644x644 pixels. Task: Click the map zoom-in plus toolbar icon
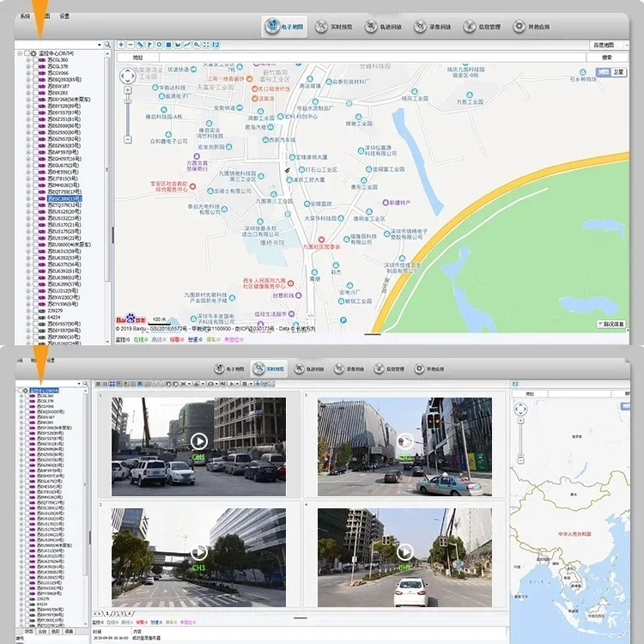click(121, 45)
